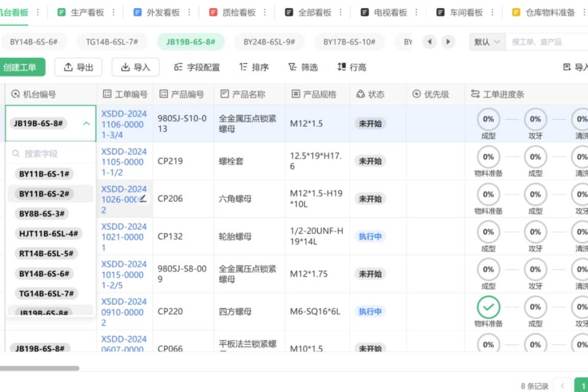Select HJT11B-6SL-4# in the machine dropdown
The image size is (588, 392).
point(47,233)
